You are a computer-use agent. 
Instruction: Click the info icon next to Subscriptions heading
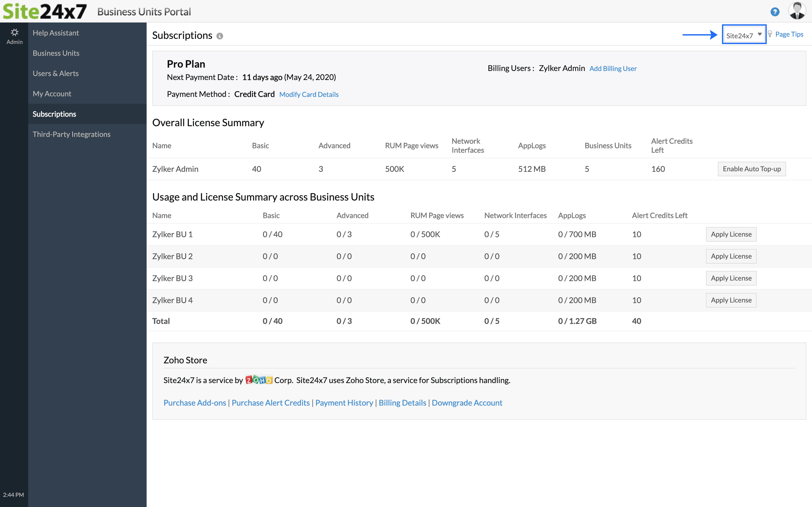tap(220, 36)
